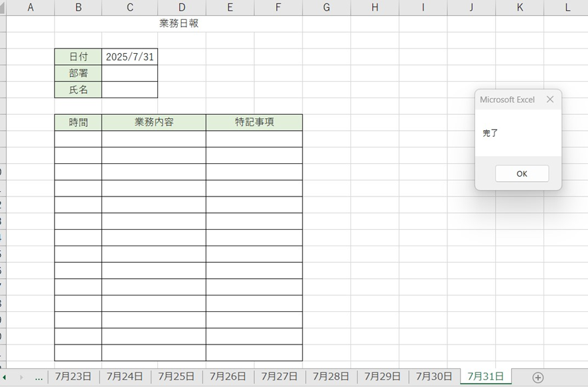Select column G header
This screenshot has width=588, height=387.
[x=327, y=7]
